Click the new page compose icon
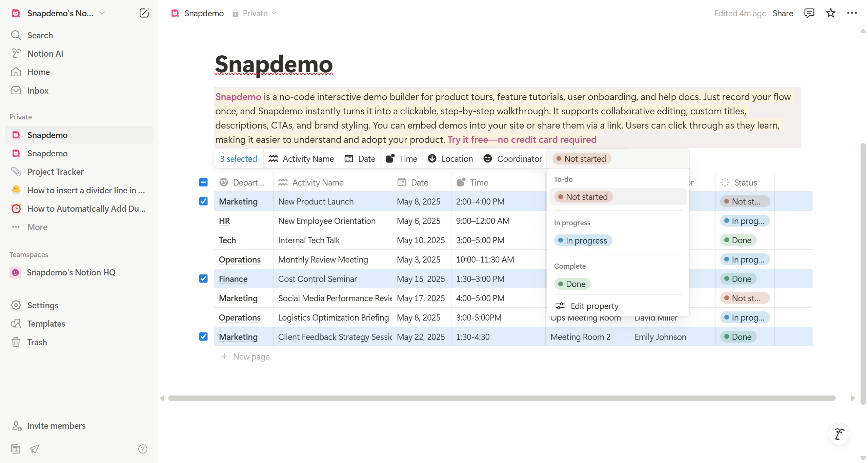Viewport: 868px width, 463px height. [144, 13]
